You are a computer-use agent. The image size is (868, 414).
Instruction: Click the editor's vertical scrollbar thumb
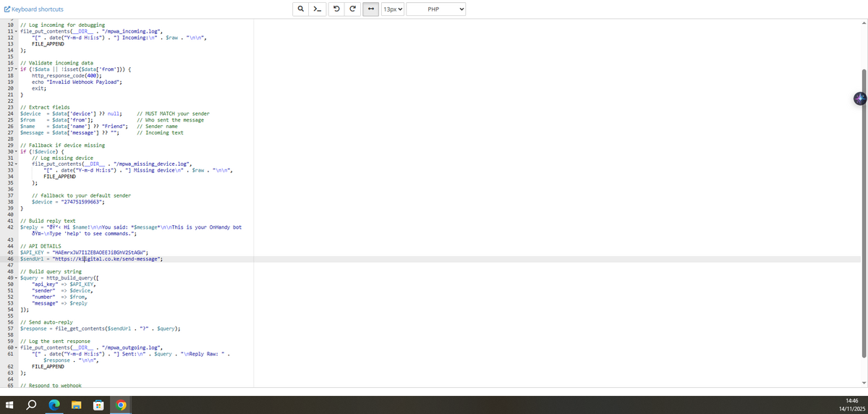(x=863, y=214)
